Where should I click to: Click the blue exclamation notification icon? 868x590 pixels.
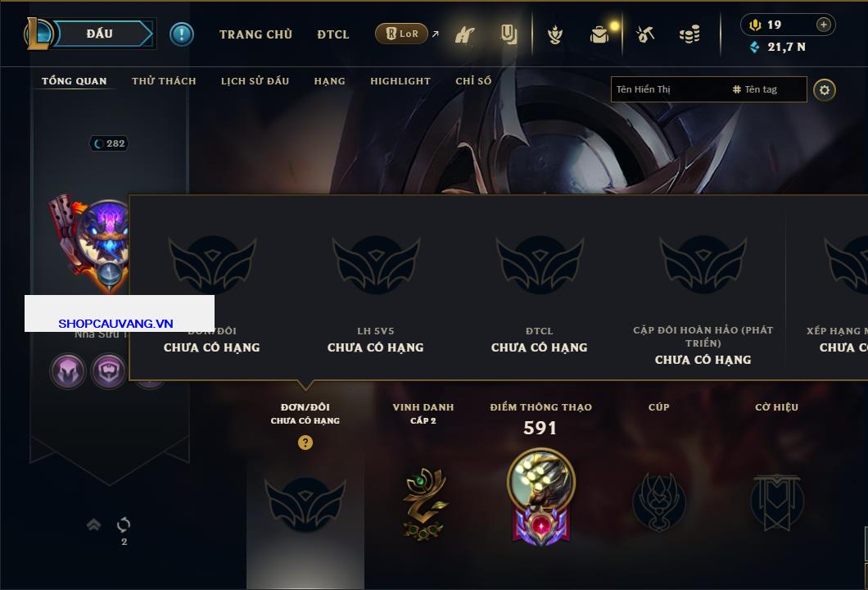click(182, 34)
